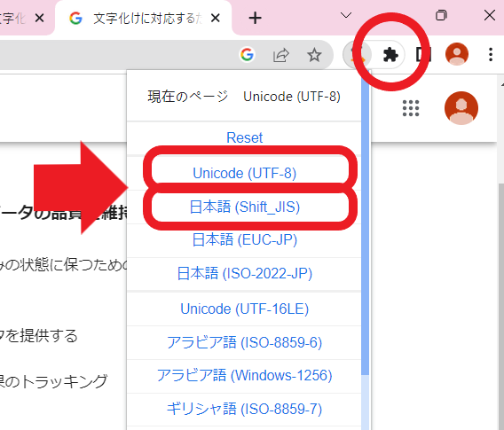Close the 文字化けに対応する tab

coord(216,18)
